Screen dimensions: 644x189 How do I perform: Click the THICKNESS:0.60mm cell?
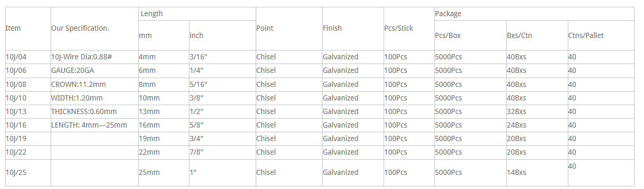tap(94, 111)
